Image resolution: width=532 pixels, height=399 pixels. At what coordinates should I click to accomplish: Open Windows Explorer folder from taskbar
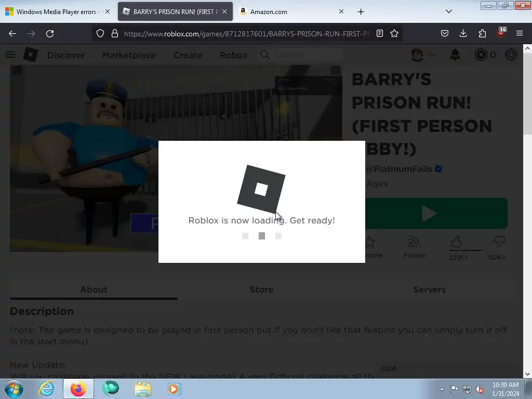(x=143, y=389)
